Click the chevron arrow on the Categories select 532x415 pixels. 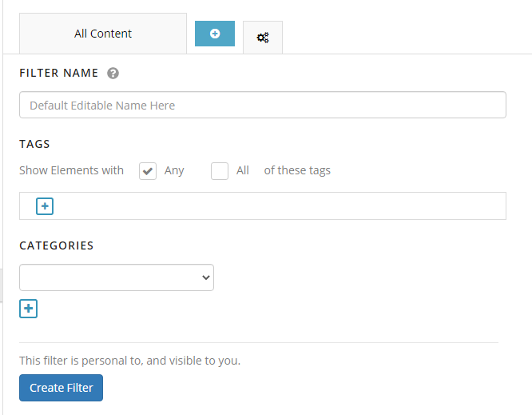click(205, 277)
